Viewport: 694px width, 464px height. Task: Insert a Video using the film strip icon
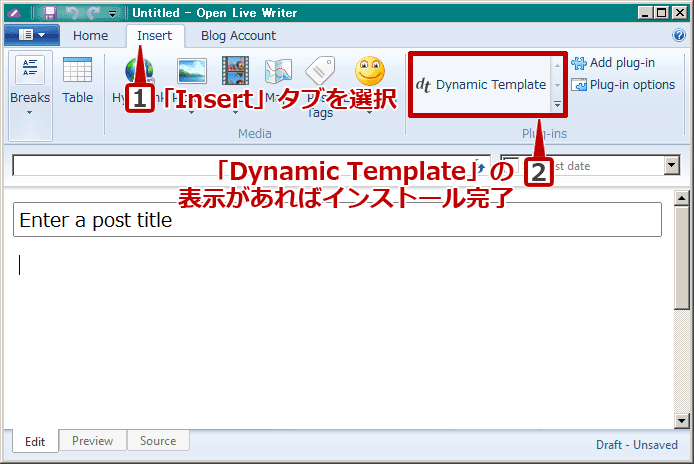pos(235,70)
